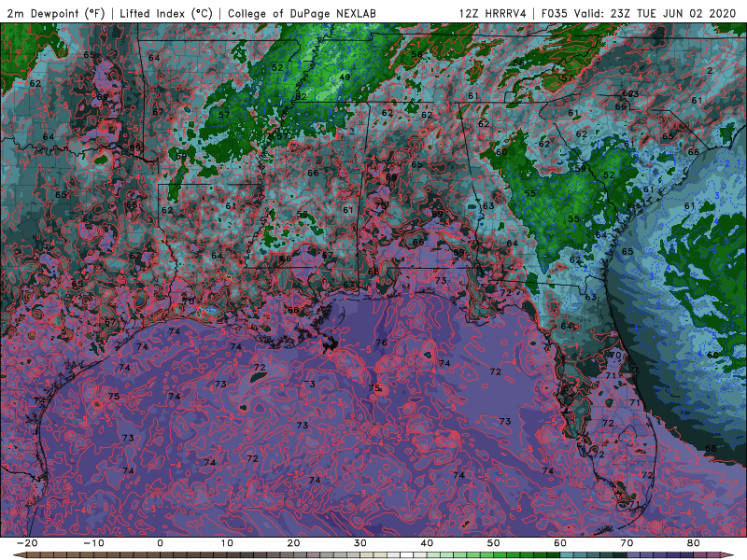Click the '-20' color scale label
Viewport: 747px width, 560px height.
pyautogui.click(x=27, y=543)
